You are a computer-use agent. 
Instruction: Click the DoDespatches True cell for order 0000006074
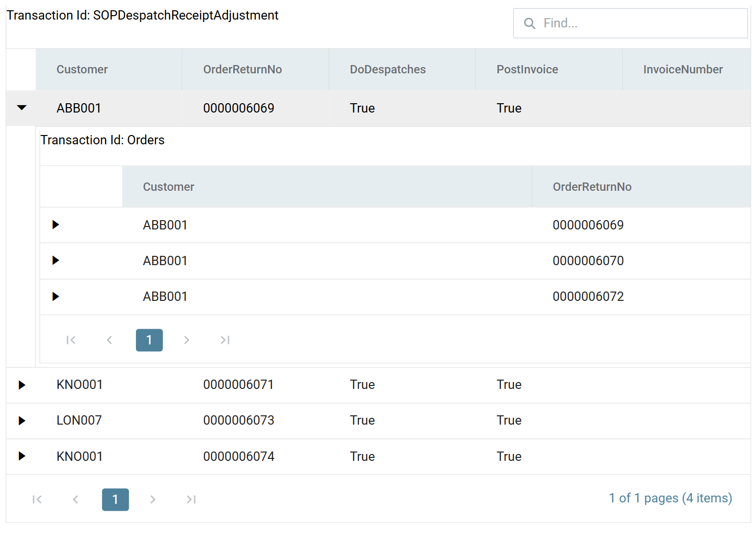tap(402, 456)
